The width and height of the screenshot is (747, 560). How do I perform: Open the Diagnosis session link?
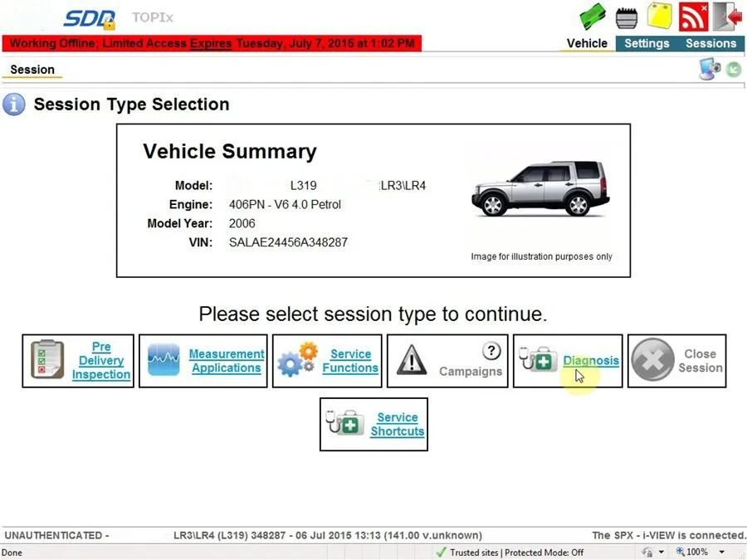(591, 361)
